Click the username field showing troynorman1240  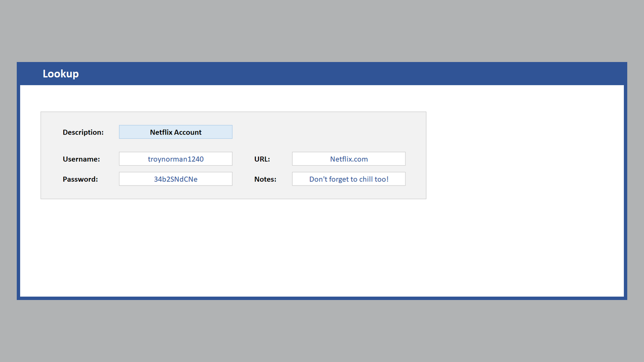click(176, 159)
